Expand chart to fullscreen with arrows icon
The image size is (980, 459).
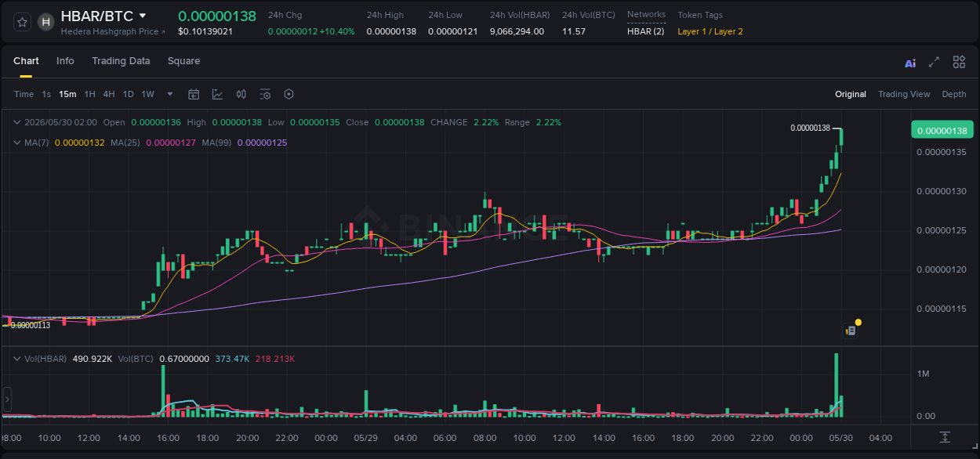934,62
